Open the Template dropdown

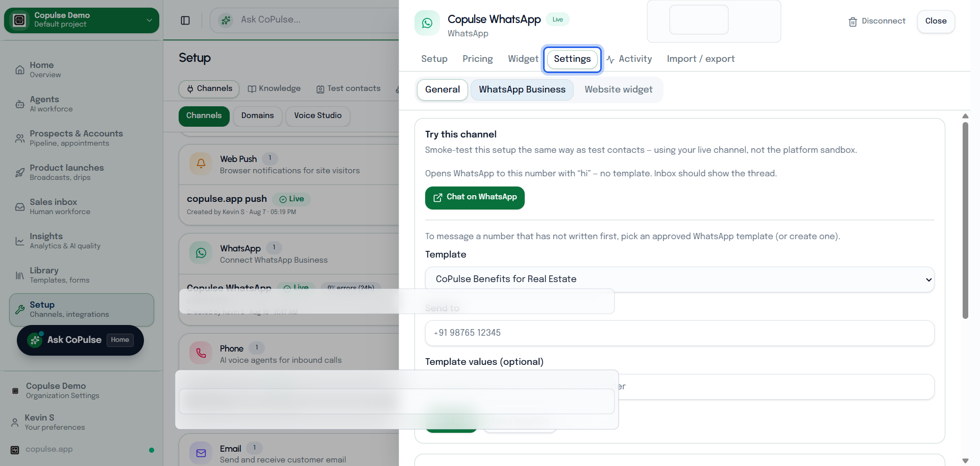tap(680, 279)
